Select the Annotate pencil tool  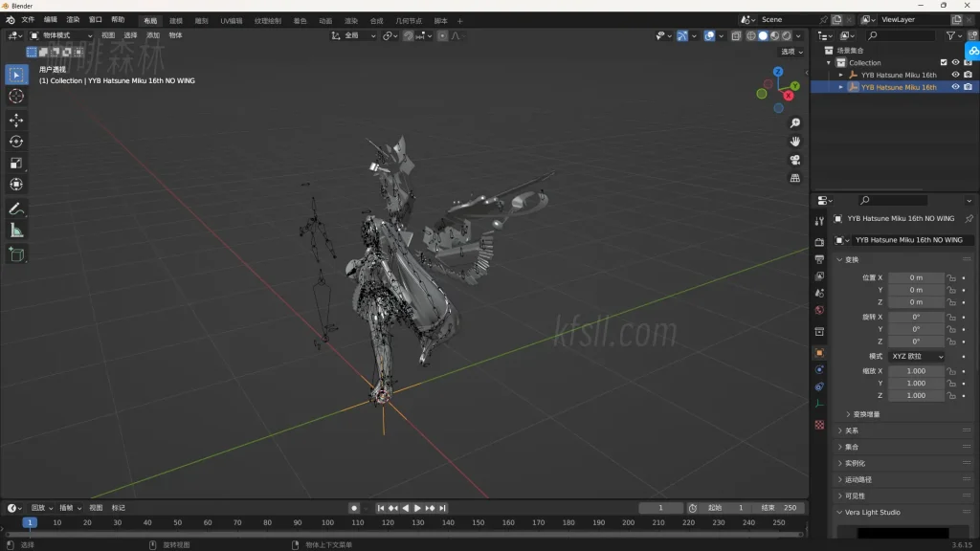(x=16, y=209)
